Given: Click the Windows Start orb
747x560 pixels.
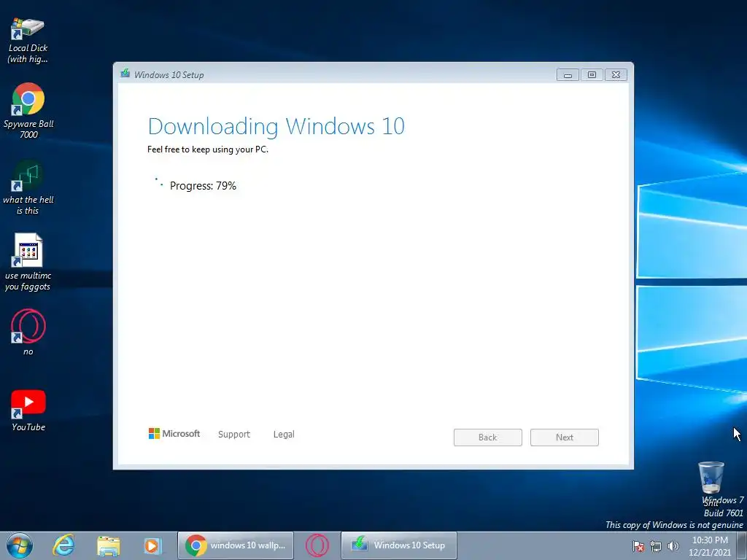Looking at the screenshot, I should click(x=20, y=545).
